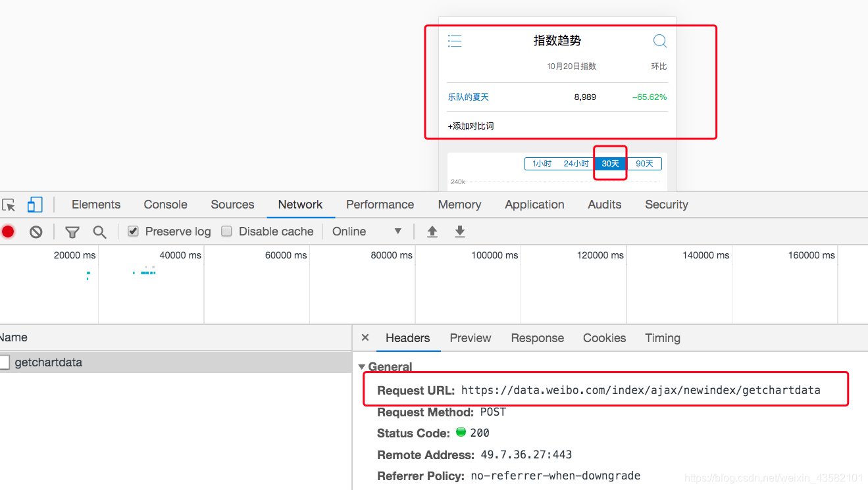
Task: Activate the inspect element cursor icon
Action: tap(9, 205)
